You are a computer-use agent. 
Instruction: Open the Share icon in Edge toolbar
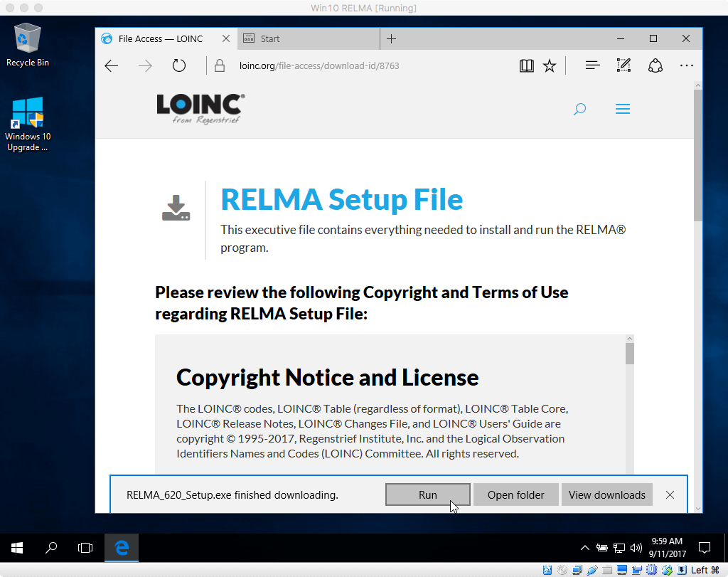coord(655,65)
